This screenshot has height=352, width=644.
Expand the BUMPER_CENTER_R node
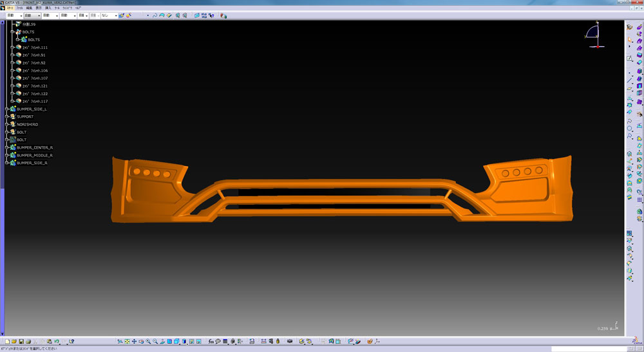click(x=7, y=147)
